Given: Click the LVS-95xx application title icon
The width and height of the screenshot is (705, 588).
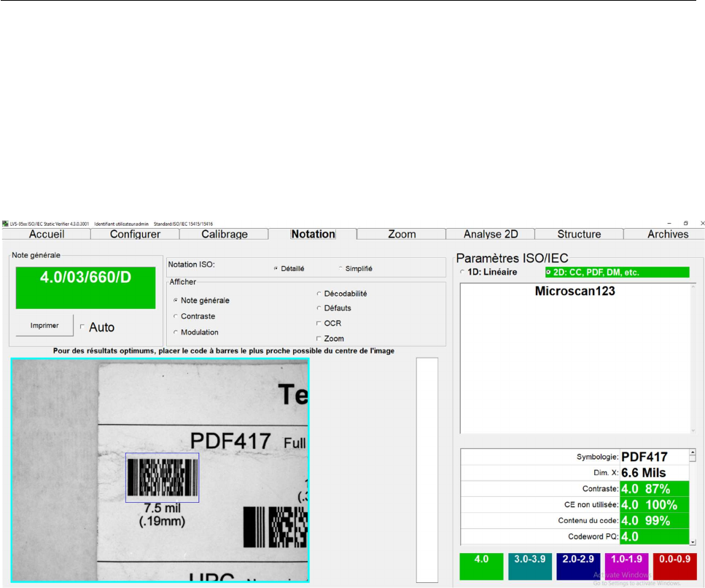Looking at the screenshot, I should (5, 223).
